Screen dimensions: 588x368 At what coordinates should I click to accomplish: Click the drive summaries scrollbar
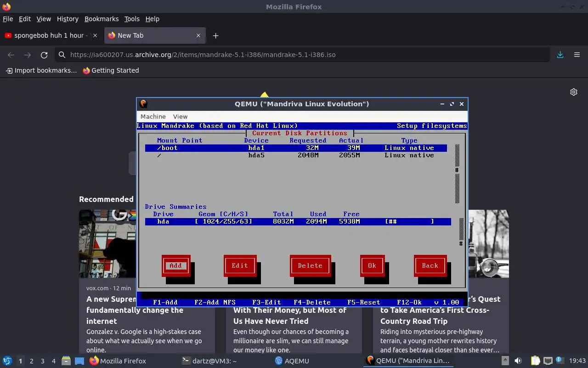(461, 232)
